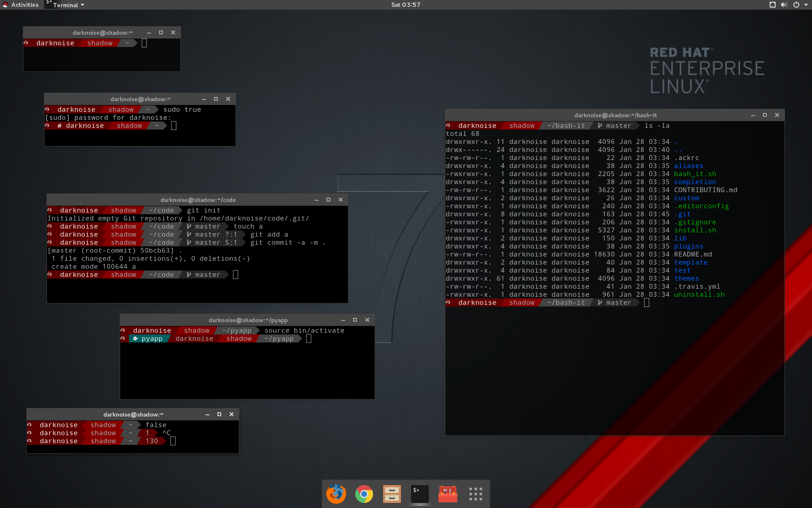Launch Firefox from the dock
This screenshot has width=812, height=508.
tap(336, 494)
